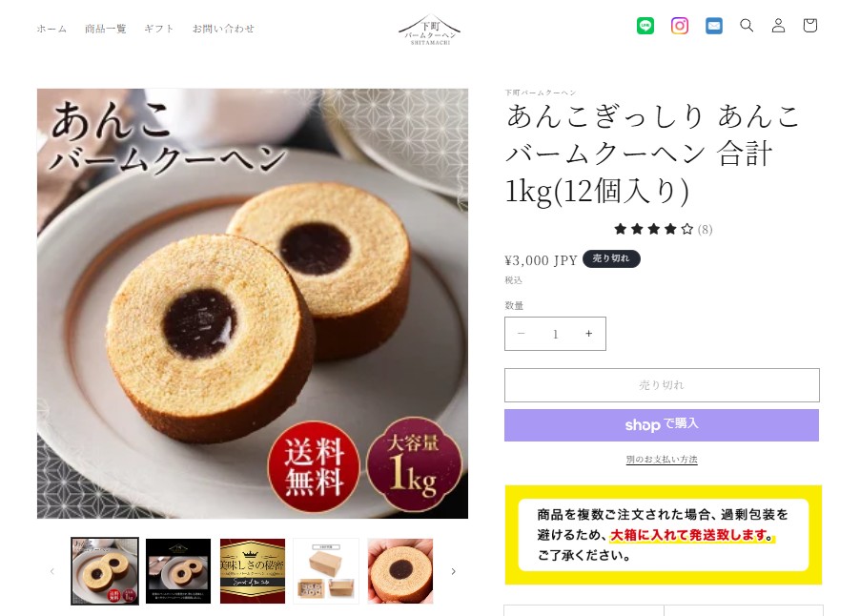
Task: Go to ホーム in navigation menu
Action: (51, 29)
